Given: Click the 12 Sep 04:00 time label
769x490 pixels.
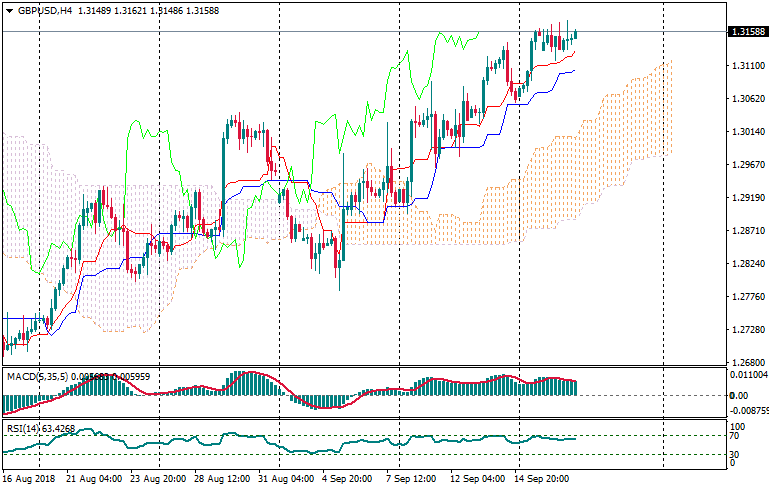Looking at the screenshot, I should (477, 479).
